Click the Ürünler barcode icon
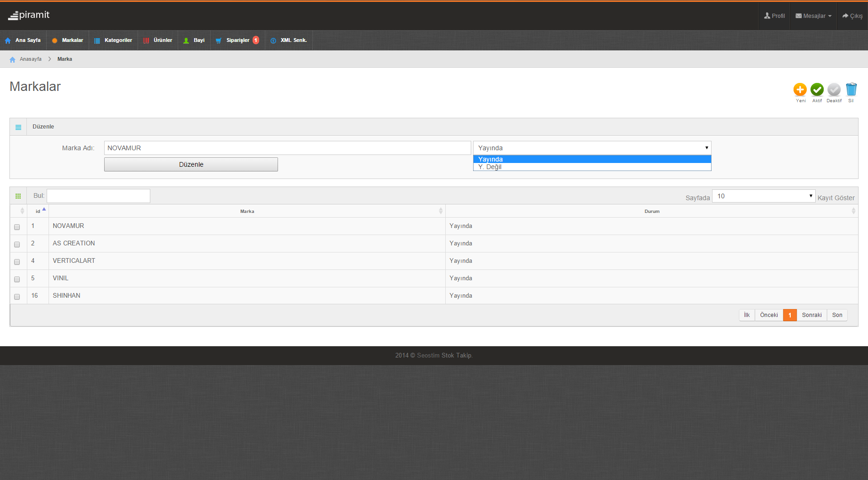The image size is (868, 480). pyautogui.click(x=146, y=41)
